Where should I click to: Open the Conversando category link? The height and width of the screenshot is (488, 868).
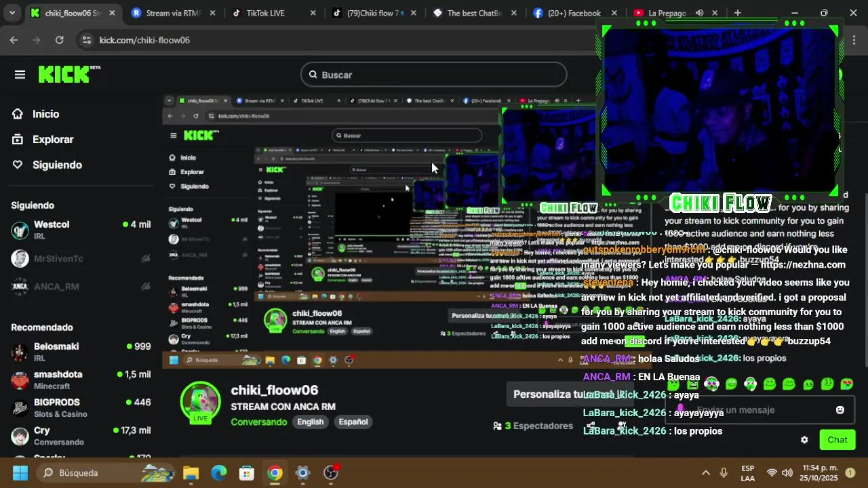(259, 422)
